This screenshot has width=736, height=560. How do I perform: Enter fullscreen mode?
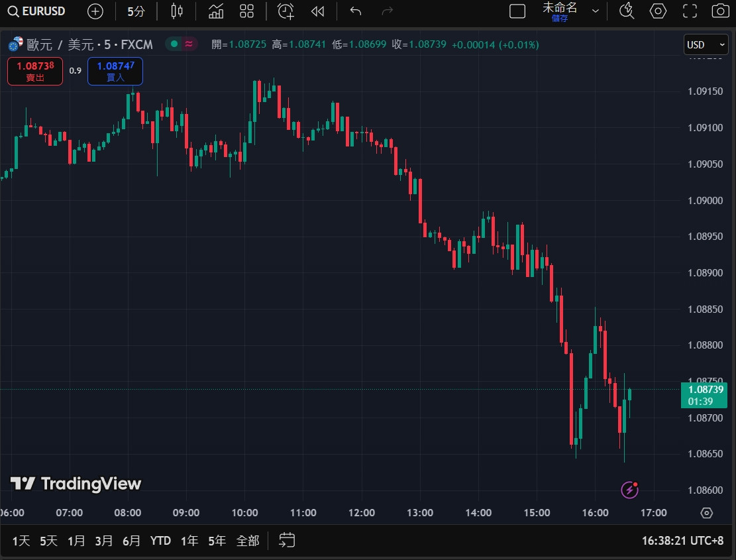click(690, 11)
